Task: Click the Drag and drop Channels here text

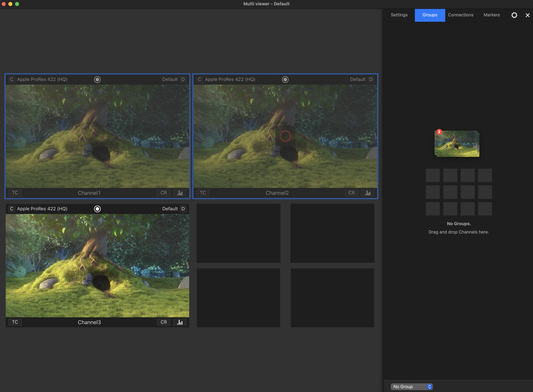Action: coord(458,232)
